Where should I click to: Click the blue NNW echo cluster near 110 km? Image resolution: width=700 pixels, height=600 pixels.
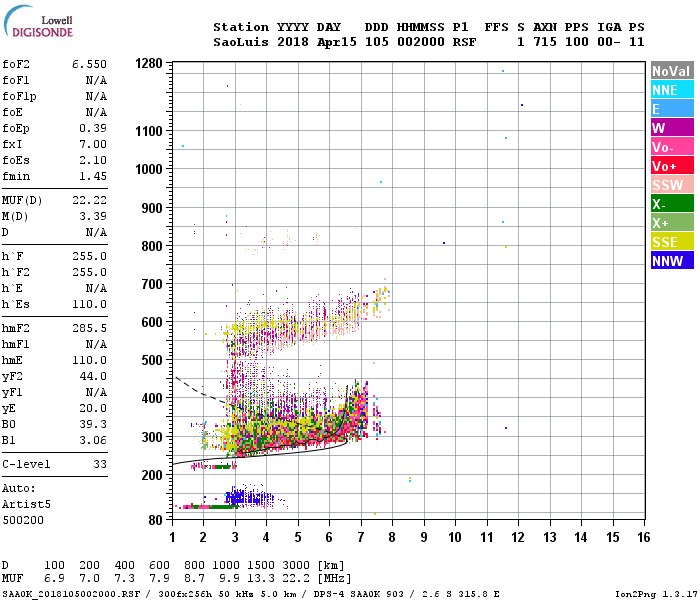pos(248,496)
